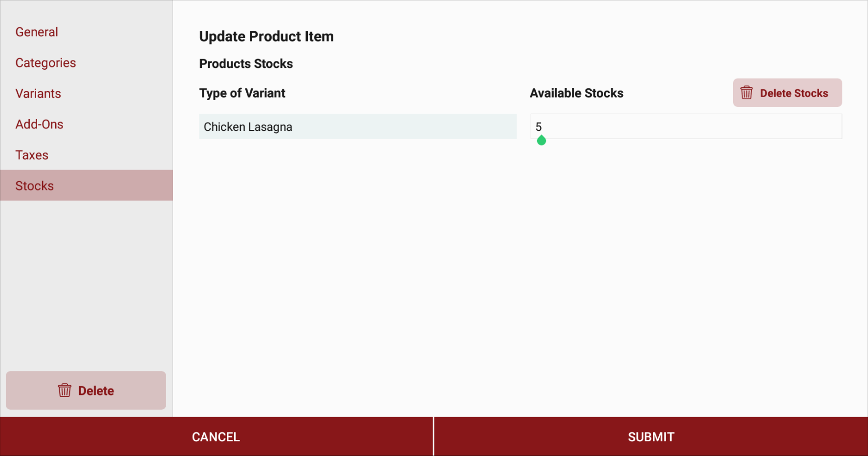This screenshot has width=868, height=456.
Task: Click the Delete Stocks button label
Action: click(794, 93)
